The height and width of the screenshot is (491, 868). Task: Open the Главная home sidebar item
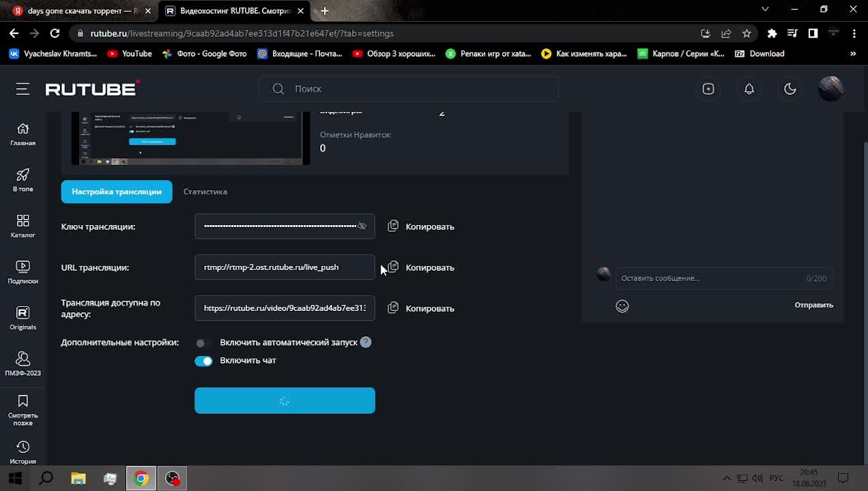pyautogui.click(x=23, y=134)
